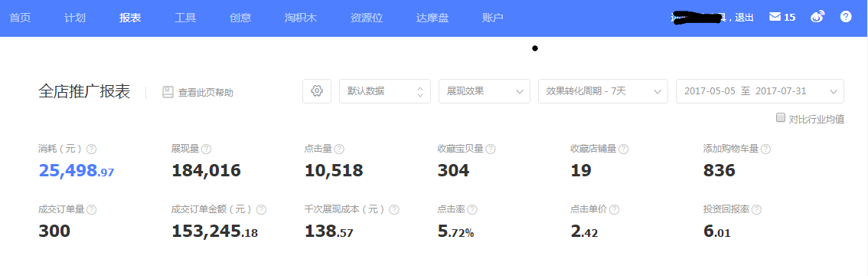Open the mail messages envelope icon
868x276 pixels.
click(775, 17)
